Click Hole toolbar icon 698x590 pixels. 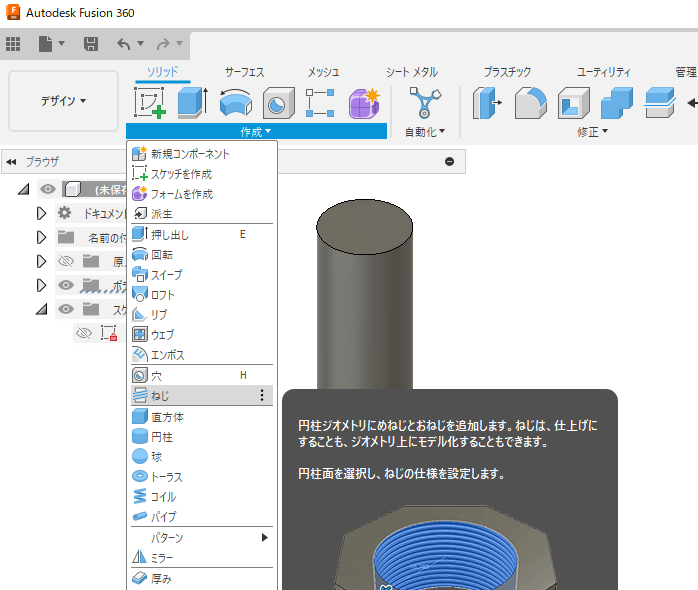(x=278, y=103)
